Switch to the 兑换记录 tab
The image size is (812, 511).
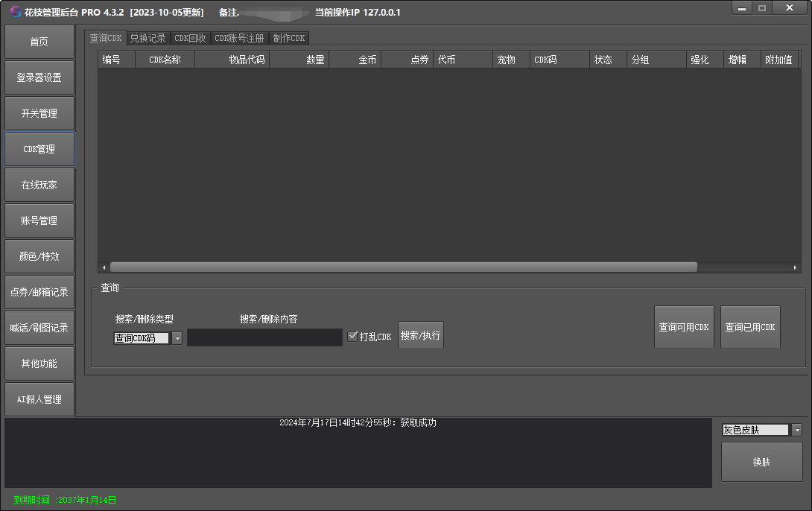[x=148, y=38]
